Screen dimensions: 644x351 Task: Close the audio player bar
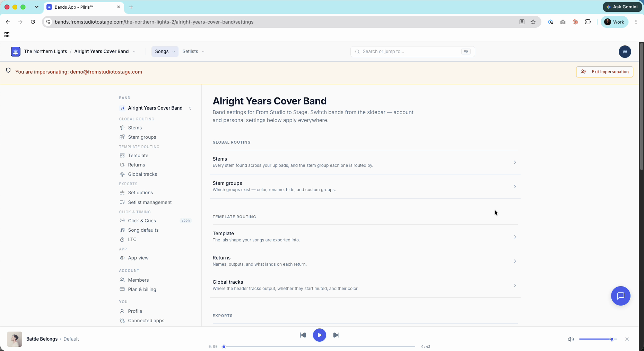click(x=627, y=339)
